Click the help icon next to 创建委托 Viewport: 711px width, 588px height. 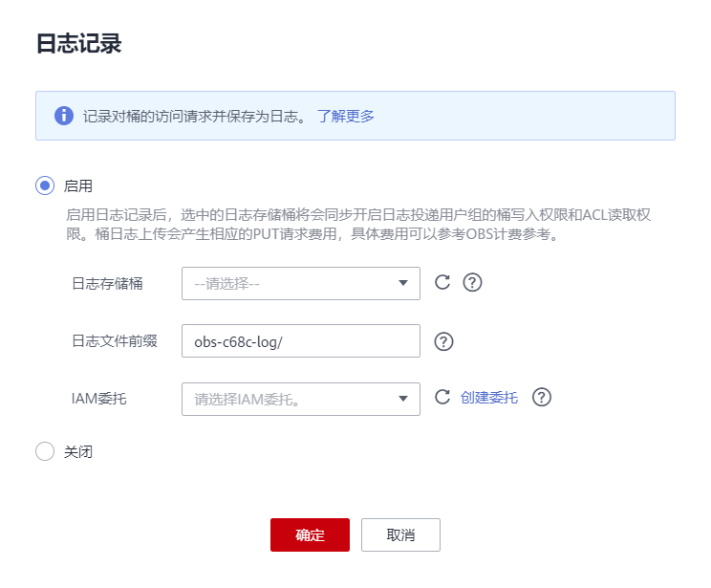(542, 398)
